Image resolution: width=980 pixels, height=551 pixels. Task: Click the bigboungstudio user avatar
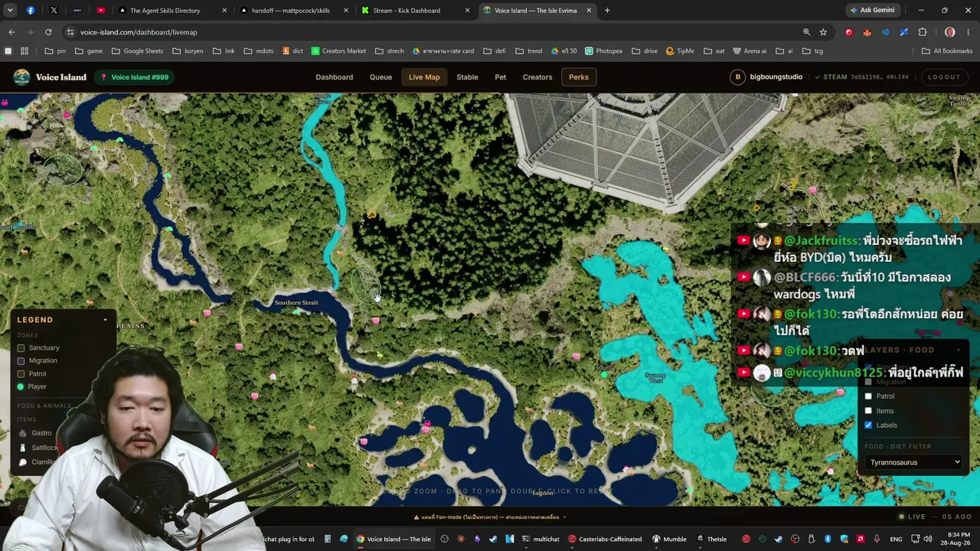tap(737, 77)
